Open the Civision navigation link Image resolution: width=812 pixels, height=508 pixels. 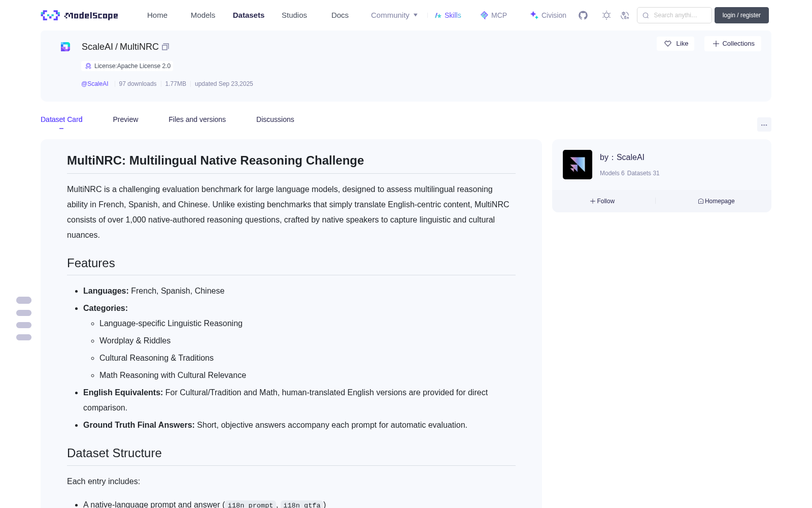pyautogui.click(x=548, y=15)
